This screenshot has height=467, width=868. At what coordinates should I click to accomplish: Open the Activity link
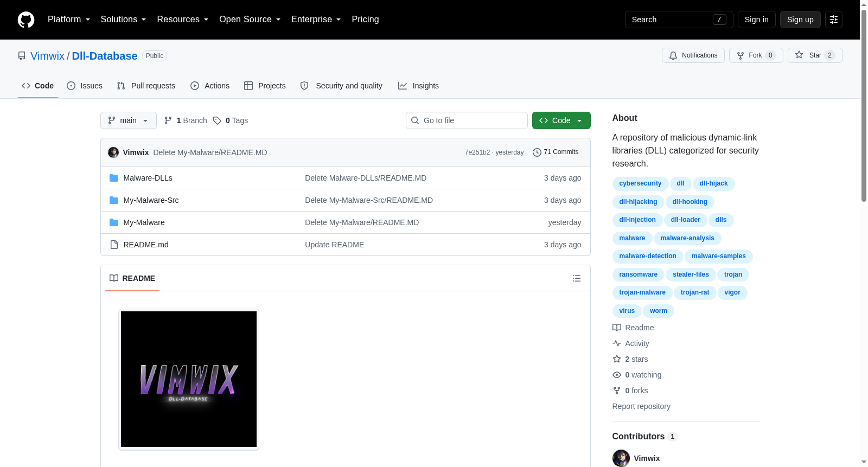[x=631, y=343]
